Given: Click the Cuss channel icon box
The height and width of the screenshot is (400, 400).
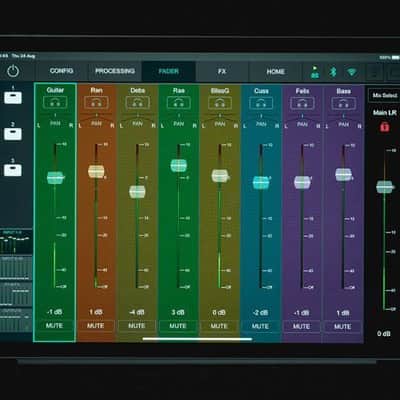Looking at the screenshot, I should click(261, 103).
